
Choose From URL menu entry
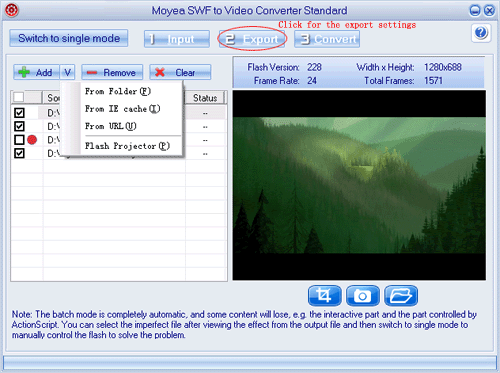tap(111, 126)
